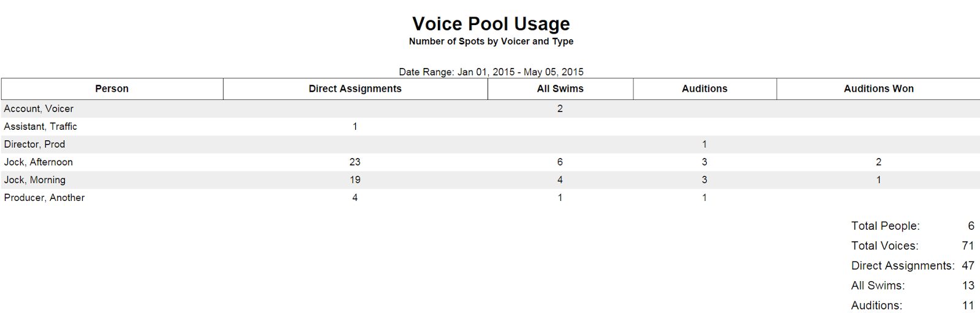Select the Jock, Afternoon row name
980x313 pixels.
pyautogui.click(x=39, y=162)
